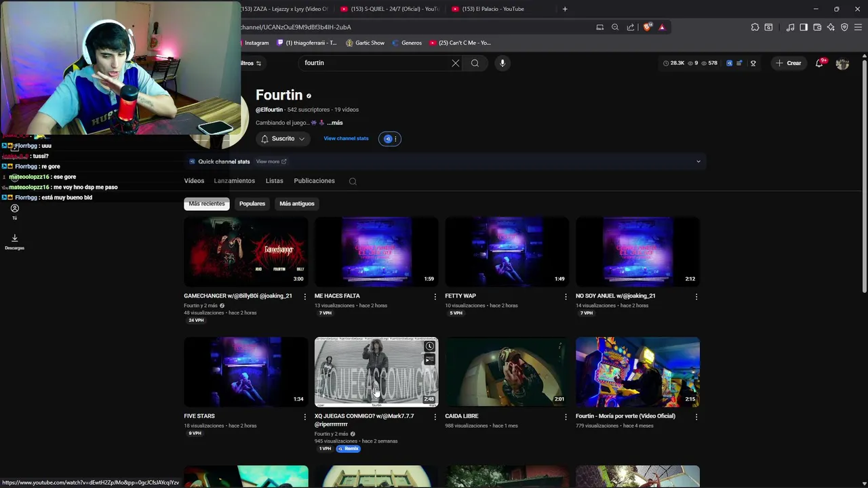
Task: Click the Brave Shields lion icon
Action: point(647,27)
